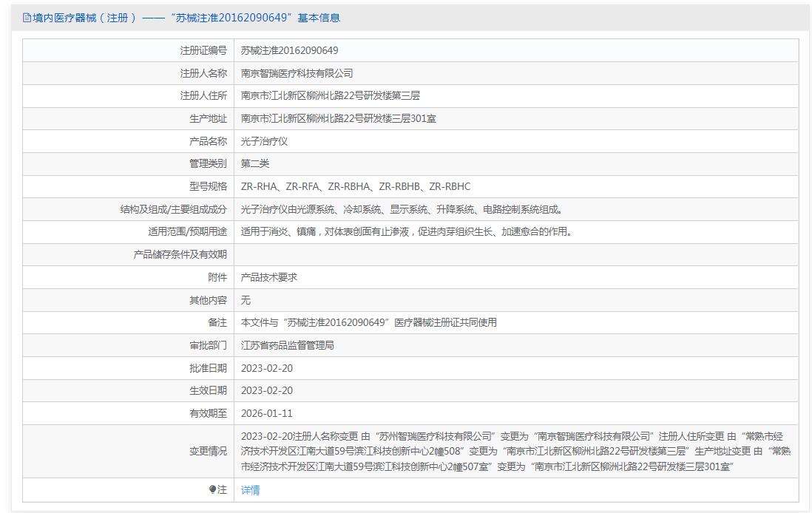
Task: Click the intended-use text starting 适用于消炎、镇痛
Action: click(407, 231)
